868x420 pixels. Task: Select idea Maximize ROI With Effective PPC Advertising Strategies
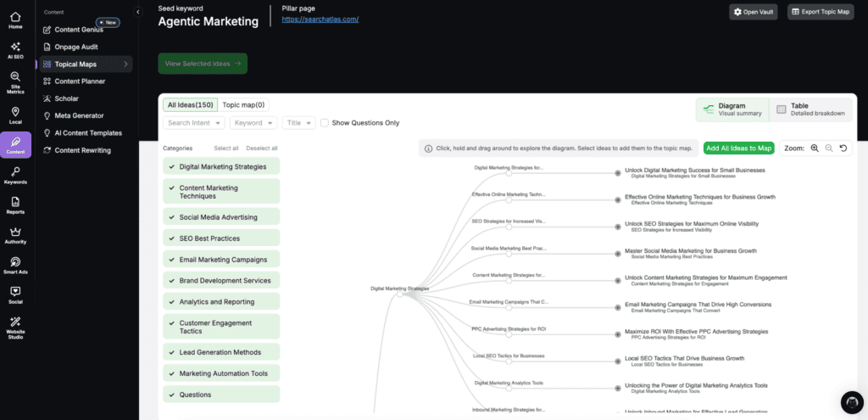point(618,334)
